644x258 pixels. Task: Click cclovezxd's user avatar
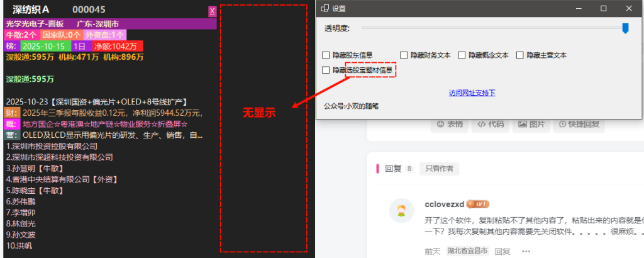coord(401,210)
